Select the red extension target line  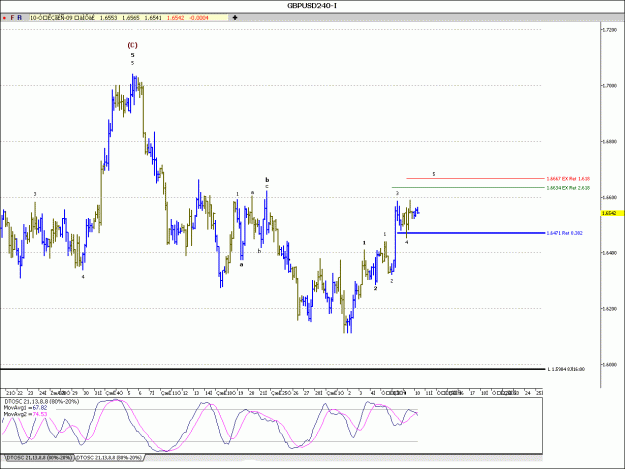[x=476, y=179]
